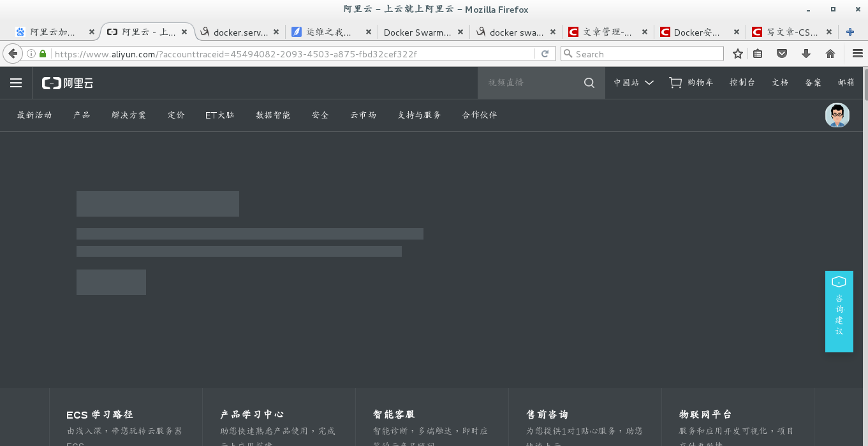Close the 阿里云加... tab
The height and width of the screenshot is (446, 868).
click(x=92, y=32)
